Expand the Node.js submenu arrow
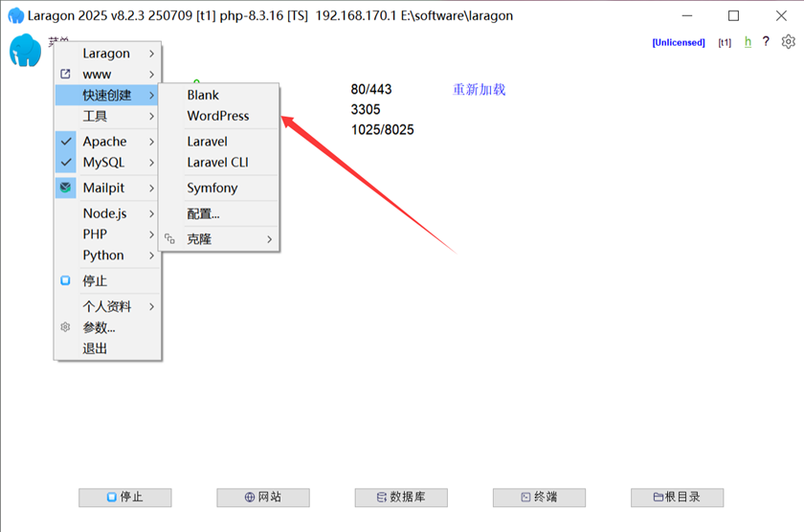 coord(151,213)
